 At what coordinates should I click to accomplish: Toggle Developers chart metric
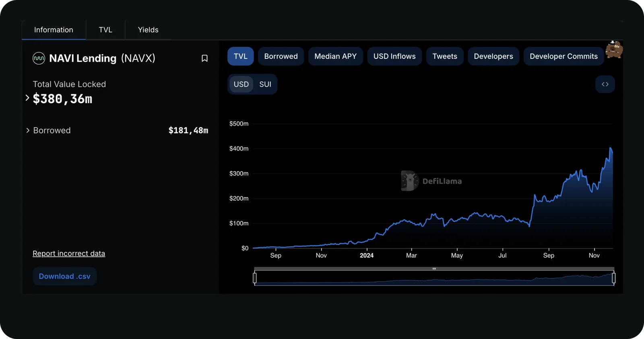coord(493,56)
